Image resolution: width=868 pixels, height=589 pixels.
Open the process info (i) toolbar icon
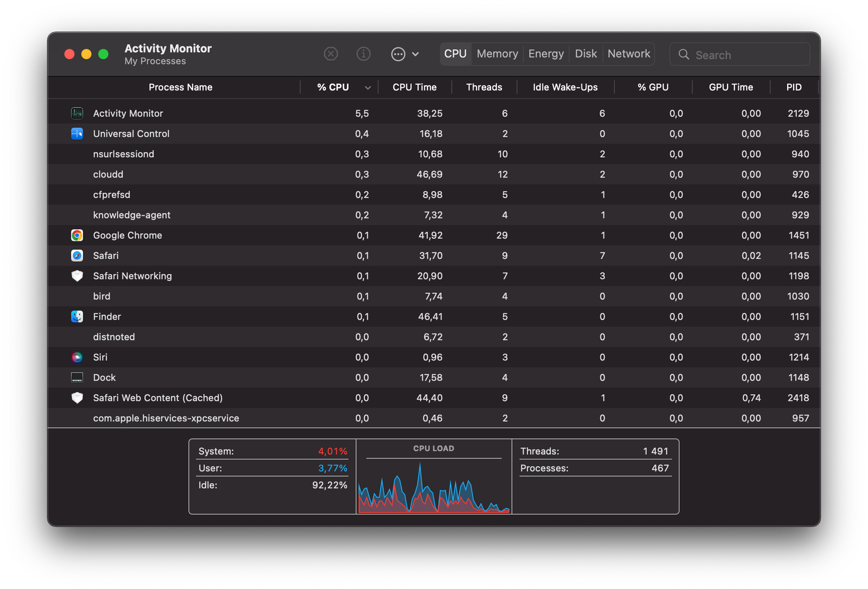click(x=363, y=54)
